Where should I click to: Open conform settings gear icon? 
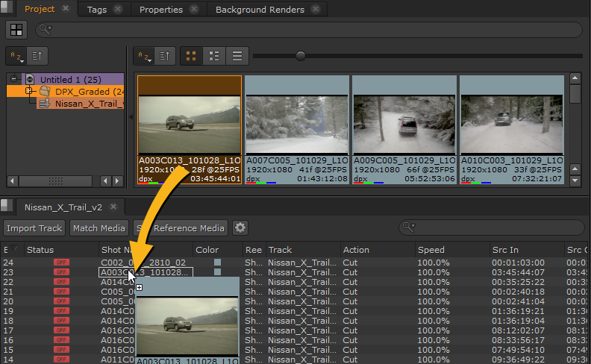(240, 228)
